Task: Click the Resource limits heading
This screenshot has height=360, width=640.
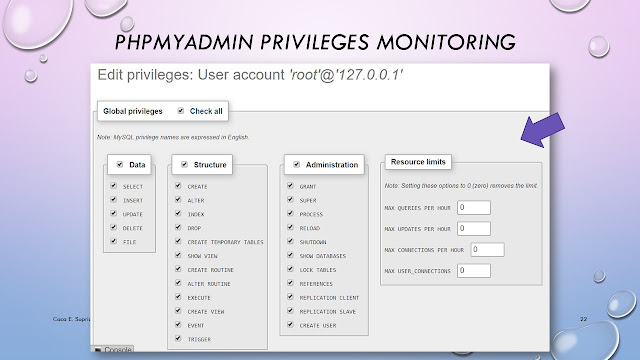Action: [x=418, y=162]
